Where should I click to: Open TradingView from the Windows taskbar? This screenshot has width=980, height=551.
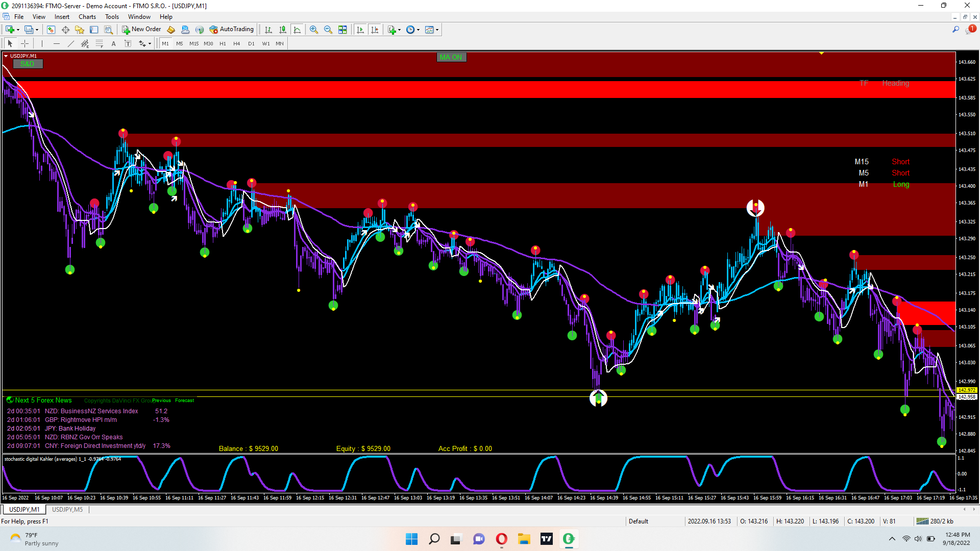[x=547, y=539]
